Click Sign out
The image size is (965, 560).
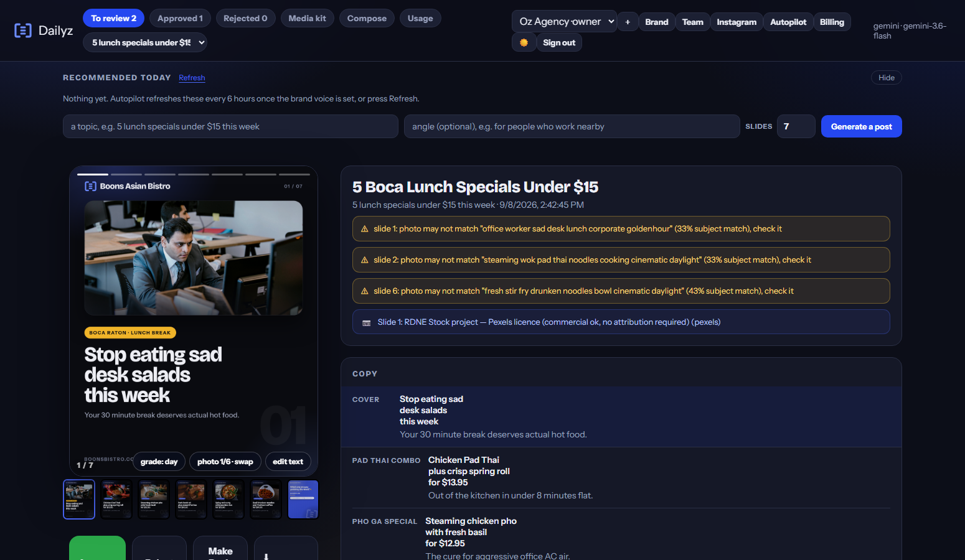click(559, 42)
